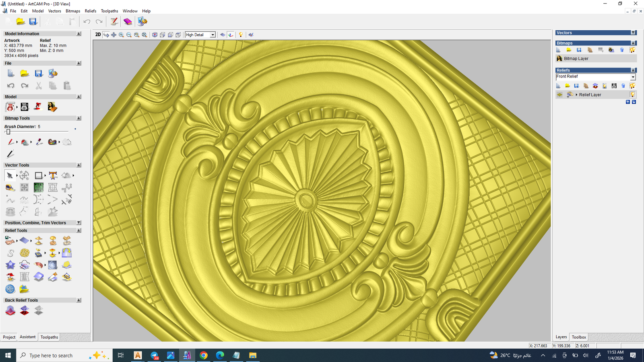
Task: Select the Create Vector Text tool
Action: point(53,175)
